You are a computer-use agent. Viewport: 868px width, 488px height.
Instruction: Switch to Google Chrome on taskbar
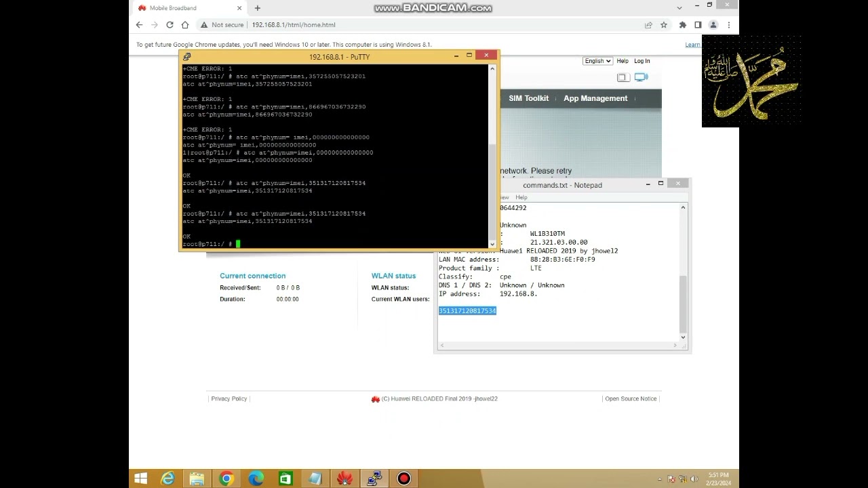tap(226, 479)
